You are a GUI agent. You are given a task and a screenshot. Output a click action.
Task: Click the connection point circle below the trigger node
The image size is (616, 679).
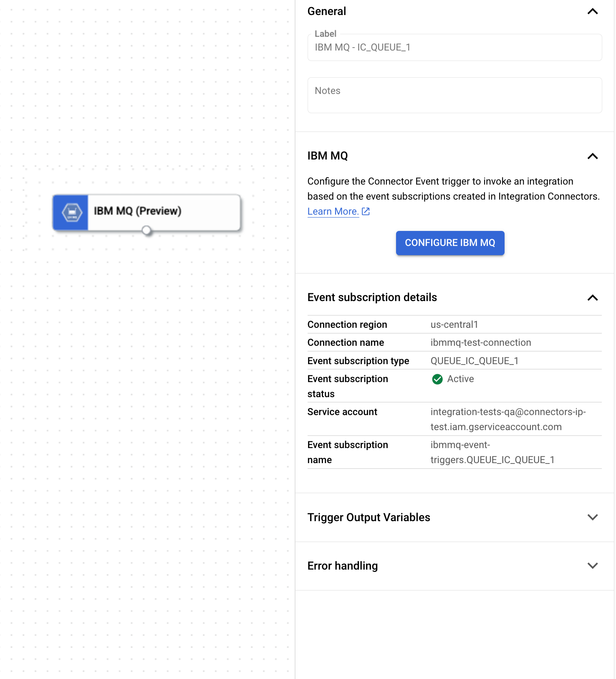[x=146, y=230]
